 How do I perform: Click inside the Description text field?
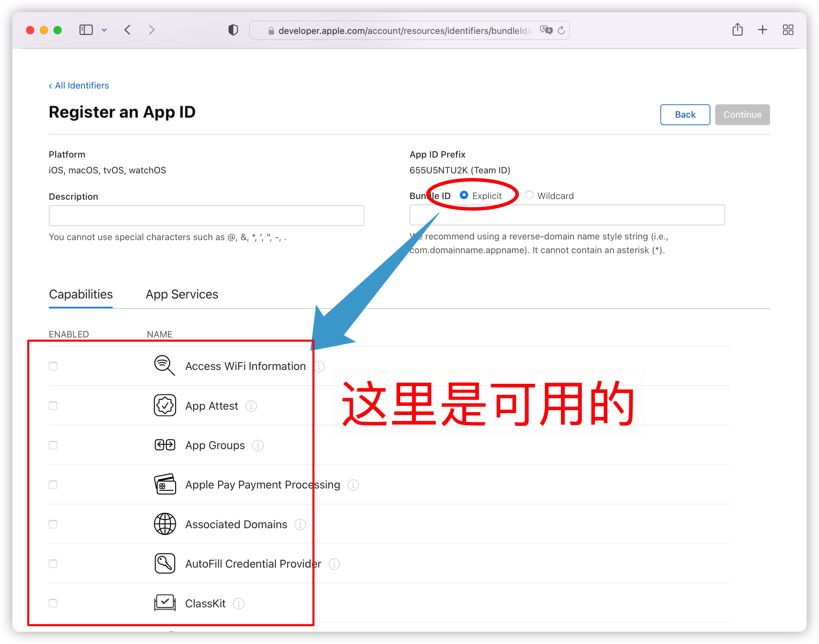coord(206,216)
